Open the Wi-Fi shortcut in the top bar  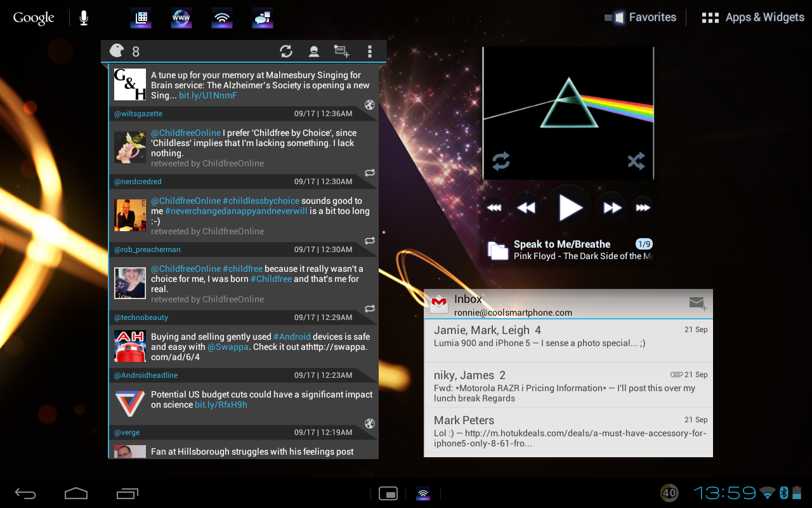coord(221,18)
